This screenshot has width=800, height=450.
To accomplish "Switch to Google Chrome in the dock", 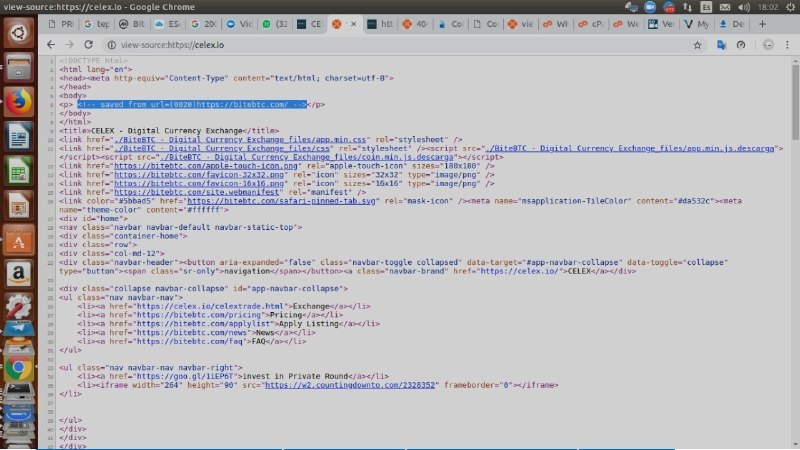I will pos(19,368).
